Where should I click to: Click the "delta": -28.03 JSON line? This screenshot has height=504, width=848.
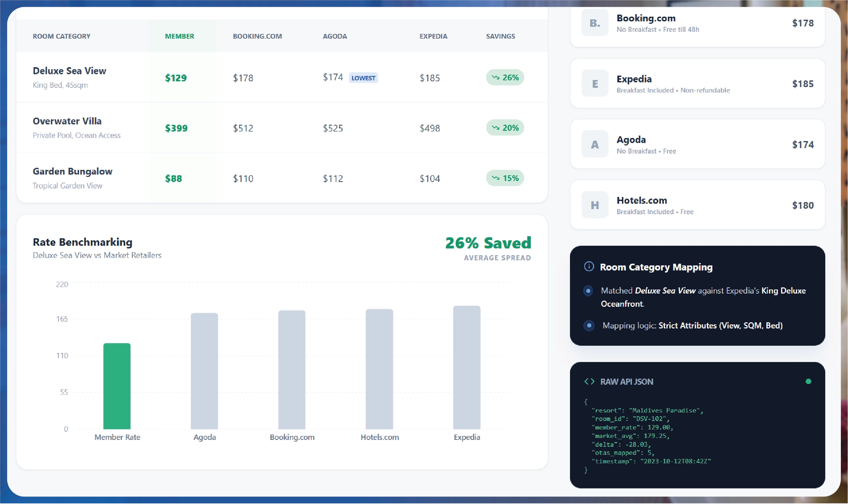621,445
